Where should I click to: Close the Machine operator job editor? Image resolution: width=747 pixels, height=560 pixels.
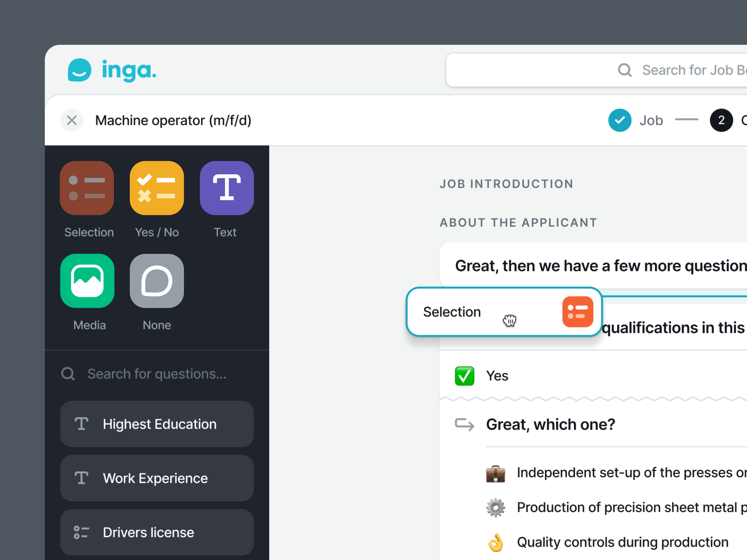click(72, 120)
